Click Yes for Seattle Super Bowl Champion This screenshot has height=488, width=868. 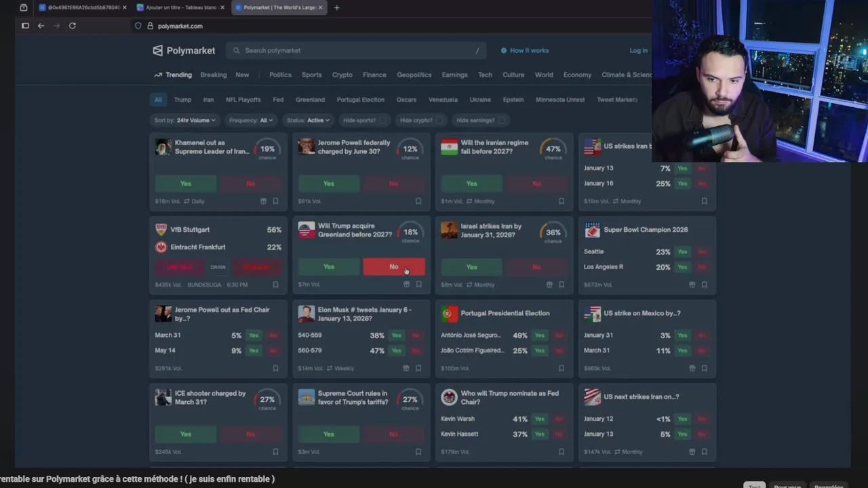click(x=682, y=251)
